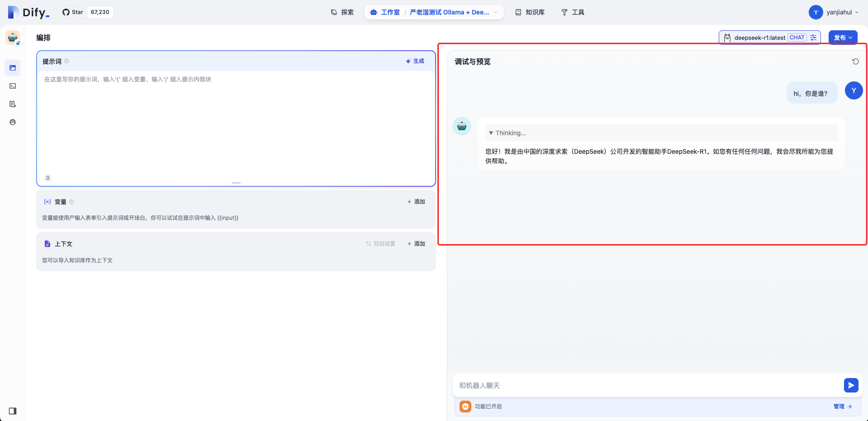Click the 管理 features manage link
Image resolution: width=868 pixels, height=421 pixels.
pos(842,407)
